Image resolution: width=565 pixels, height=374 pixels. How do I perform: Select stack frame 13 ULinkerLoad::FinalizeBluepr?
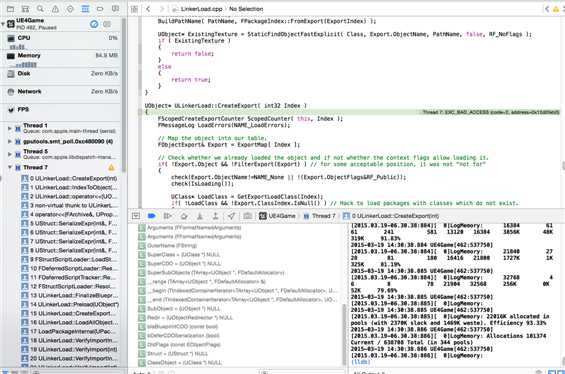point(69,295)
